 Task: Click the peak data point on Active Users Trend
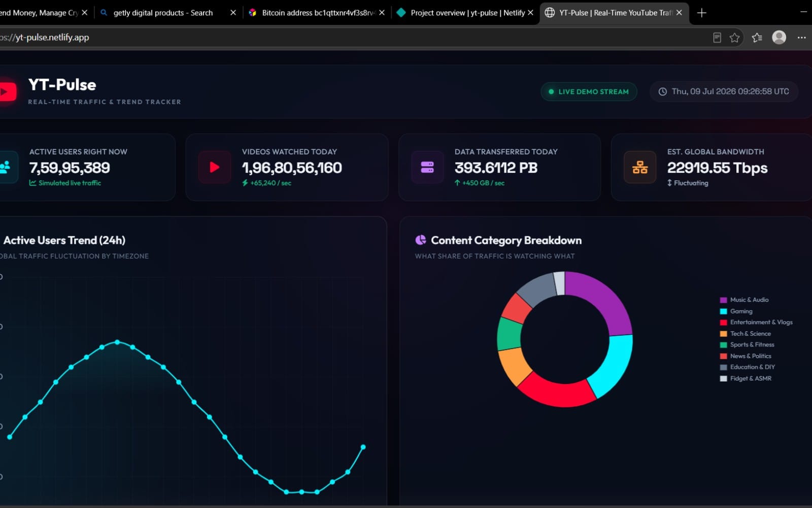pyautogui.click(x=117, y=342)
